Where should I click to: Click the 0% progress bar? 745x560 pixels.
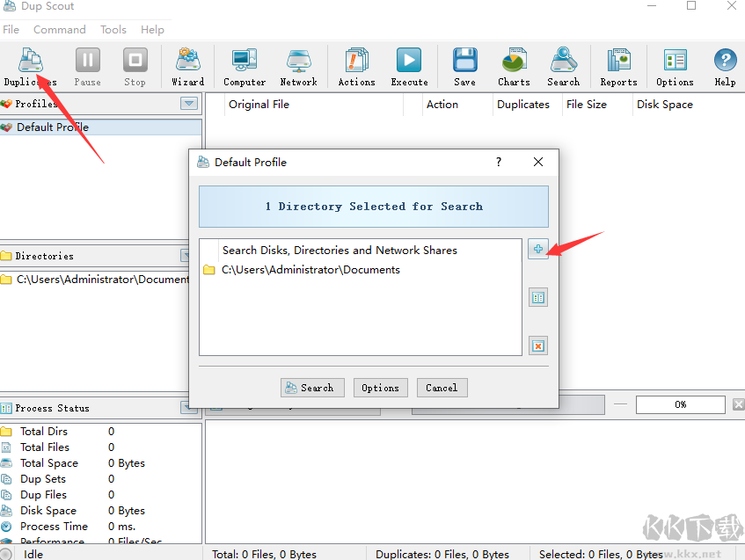tap(681, 404)
